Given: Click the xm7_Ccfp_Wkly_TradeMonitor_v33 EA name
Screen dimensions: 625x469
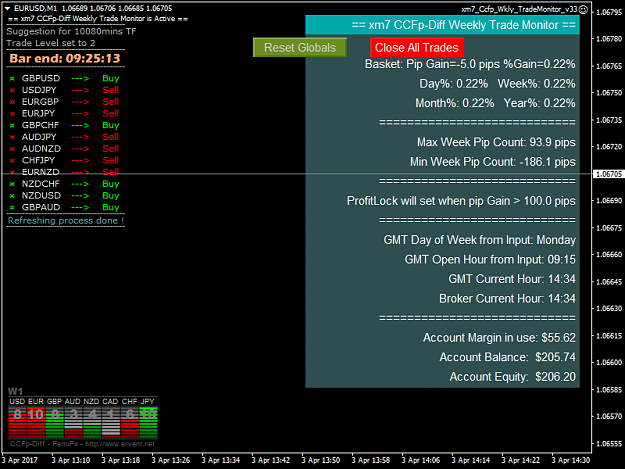Looking at the screenshot, I should click(519, 9).
